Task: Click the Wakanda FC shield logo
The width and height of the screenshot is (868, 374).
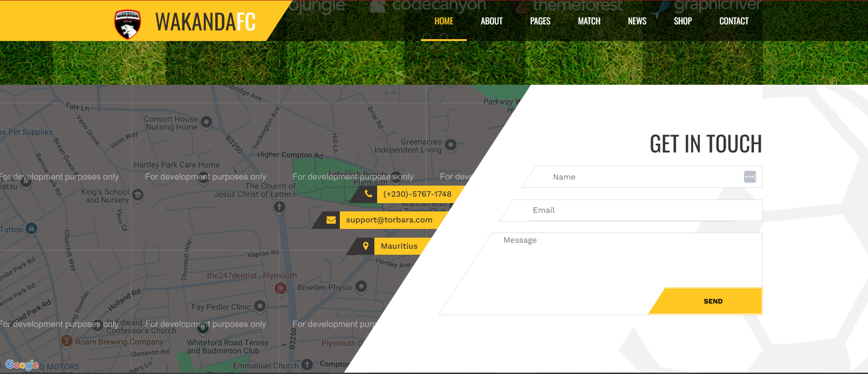Action: (x=127, y=23)
